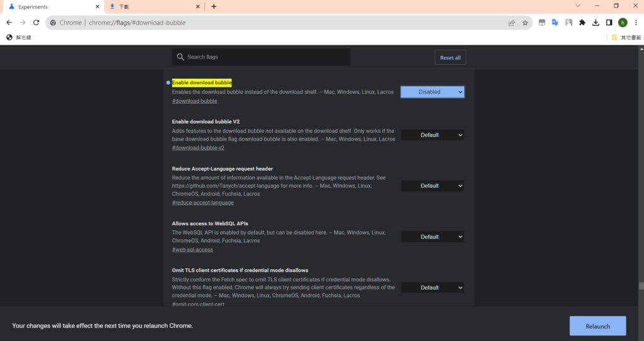Image resolution: width=644 pixels, height=341 pixels.
Task: Click the extension icon left of the puzzle piece
Action: [x=569, y=23]
